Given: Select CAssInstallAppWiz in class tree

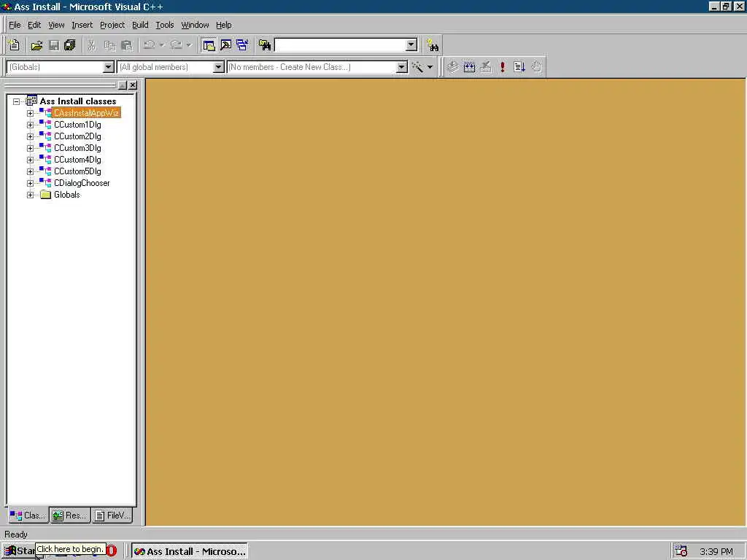Looking at the screenshot, I should 86,113.
